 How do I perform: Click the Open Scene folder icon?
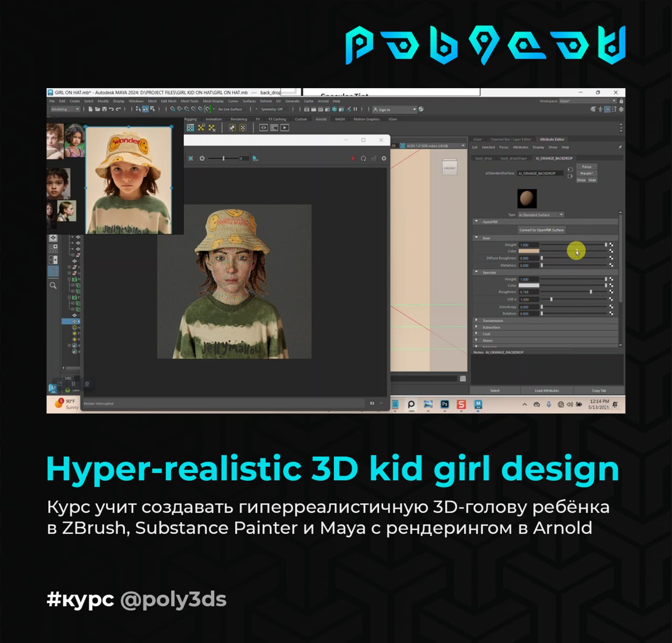(x=98, y=109)
